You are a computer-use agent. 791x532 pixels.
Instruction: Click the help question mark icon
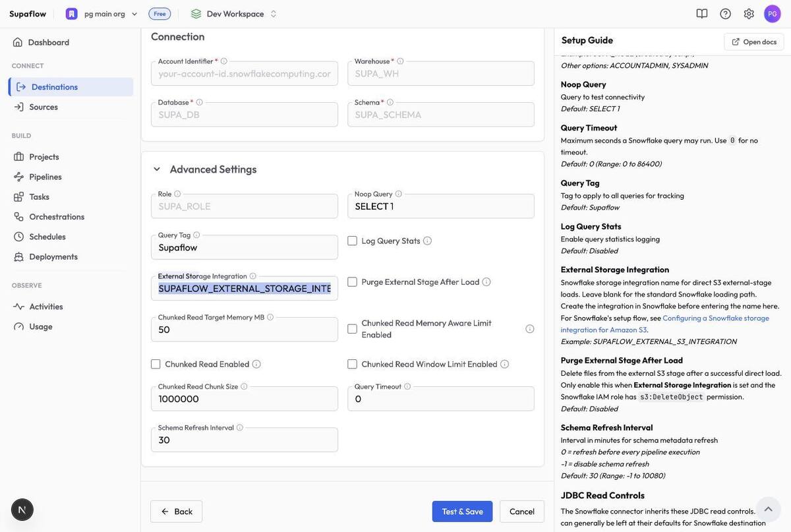pyautogui.click(x=726, y=13)
